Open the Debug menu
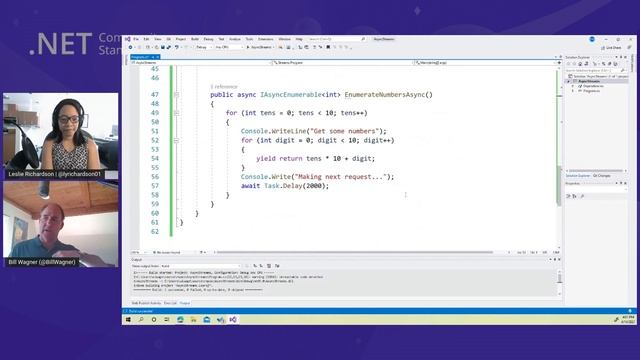The width and height of the screenshot is (640, 360). tap(209, 39)
